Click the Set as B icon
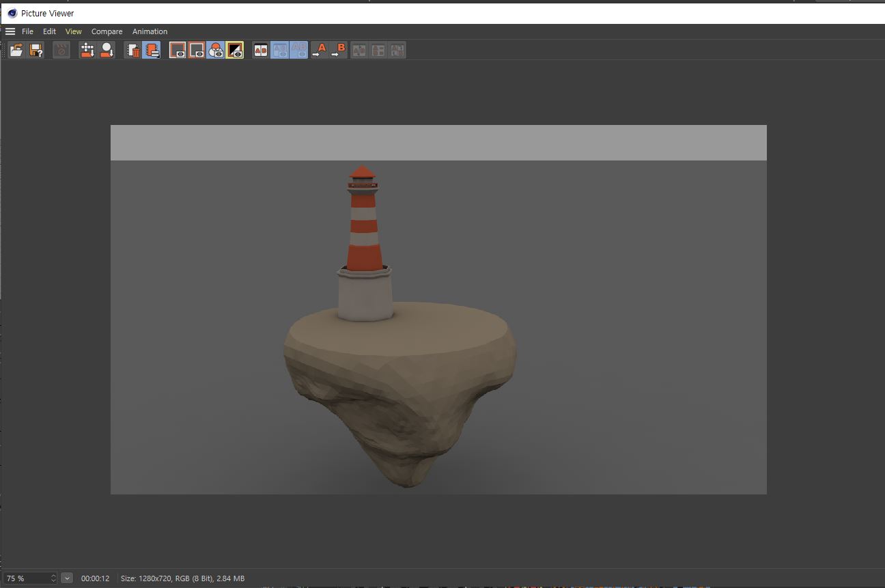Viewport: 885px width, 588px height. click(x=338, y=50)
